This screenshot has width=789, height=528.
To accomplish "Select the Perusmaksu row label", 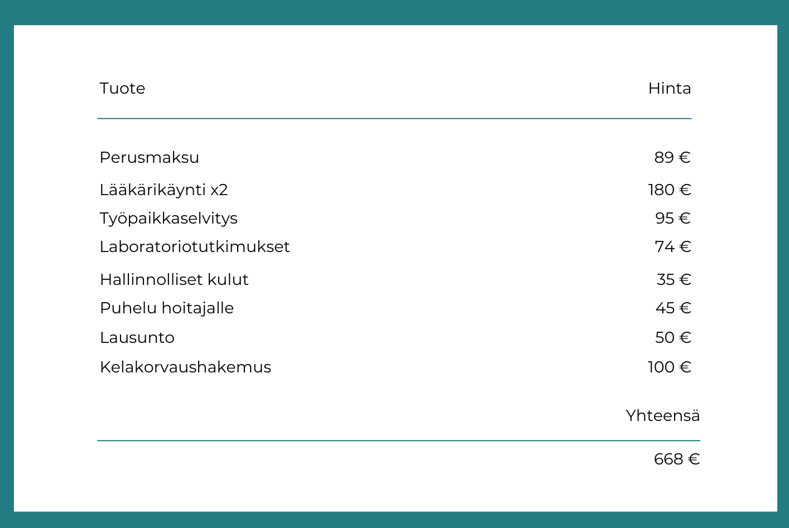I will pyautogui.click(x=149, y=157).
